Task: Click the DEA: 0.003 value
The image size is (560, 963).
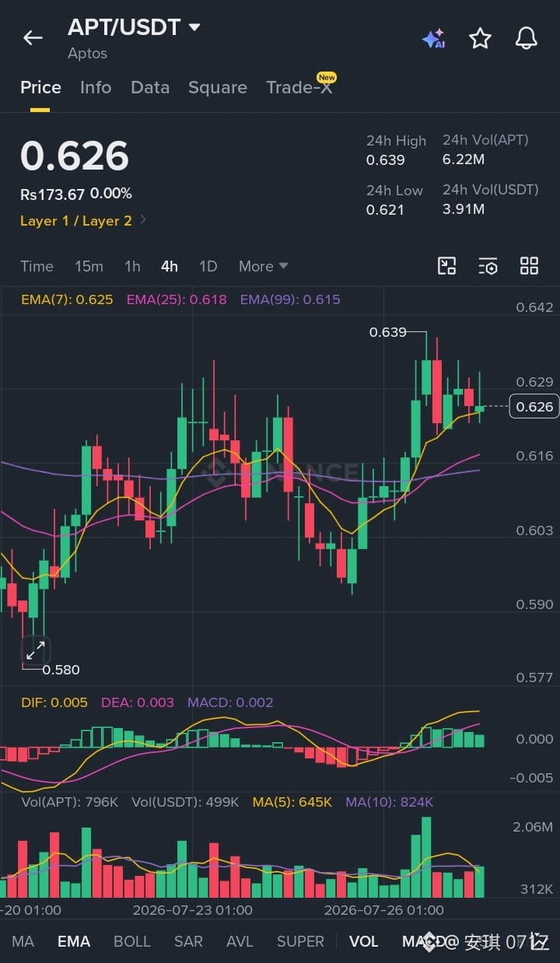Action: [138, 702]
